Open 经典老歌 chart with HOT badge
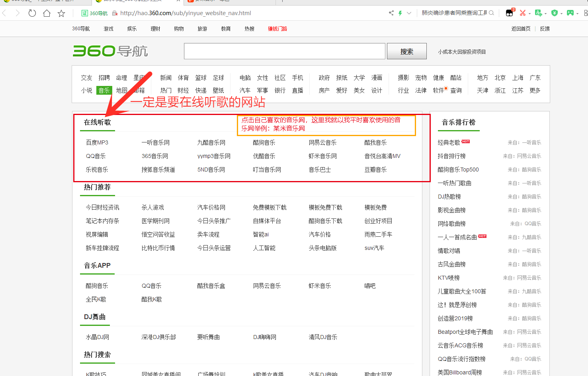Image resolution: width=588 pixels, height=376 pixels. point(449,142)
